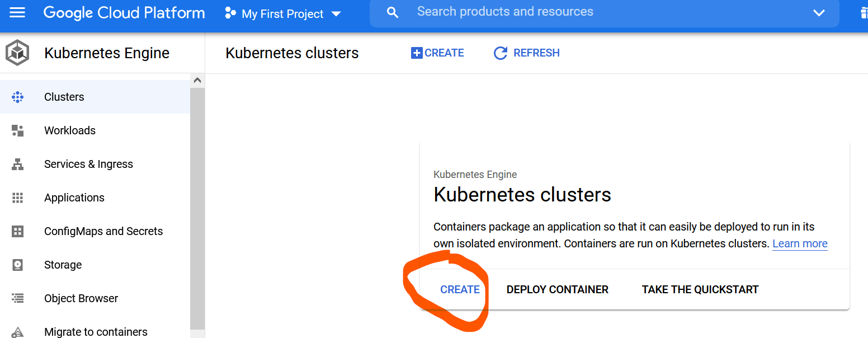Click the small Kubernetes Engine card label
The width and height of the screenshot is (868, 338).
(x=475, y=175)
